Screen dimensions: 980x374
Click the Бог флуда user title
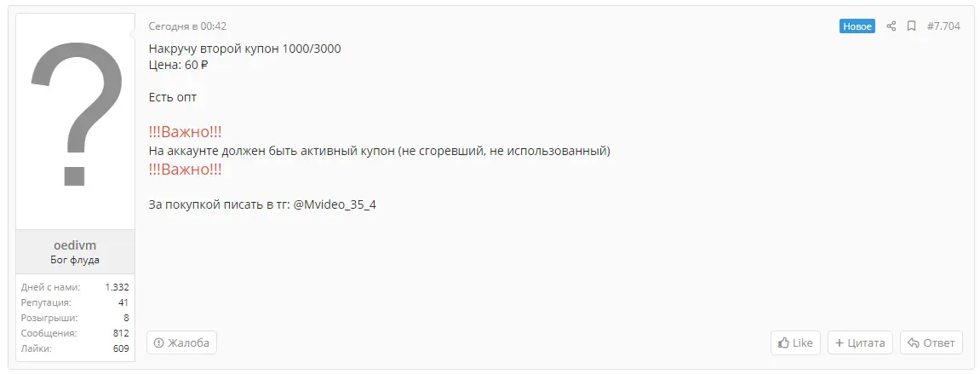click(x=75, y=260)
